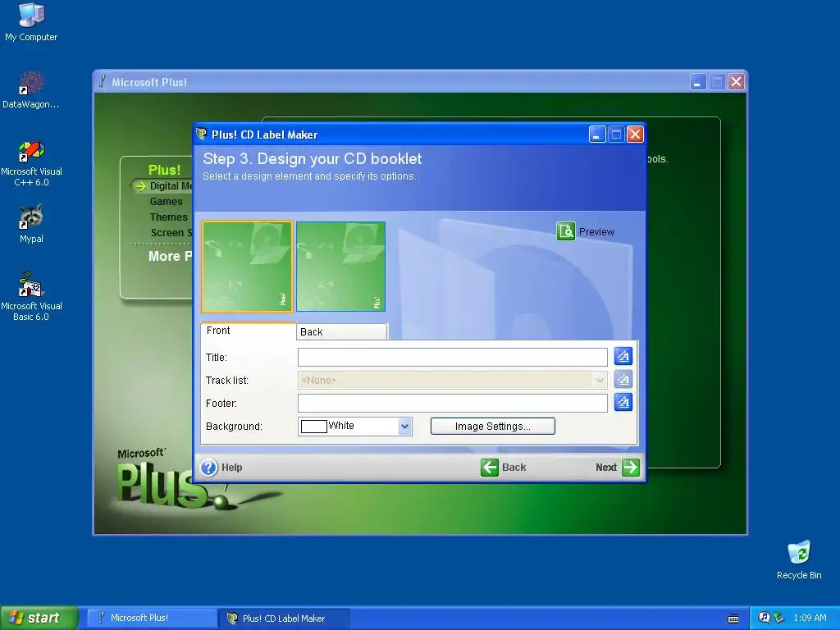Image resolution: width=840 pixels, height=630 pixels.
Task: Open Help via the question mark icon
Action: coord(209,467)
